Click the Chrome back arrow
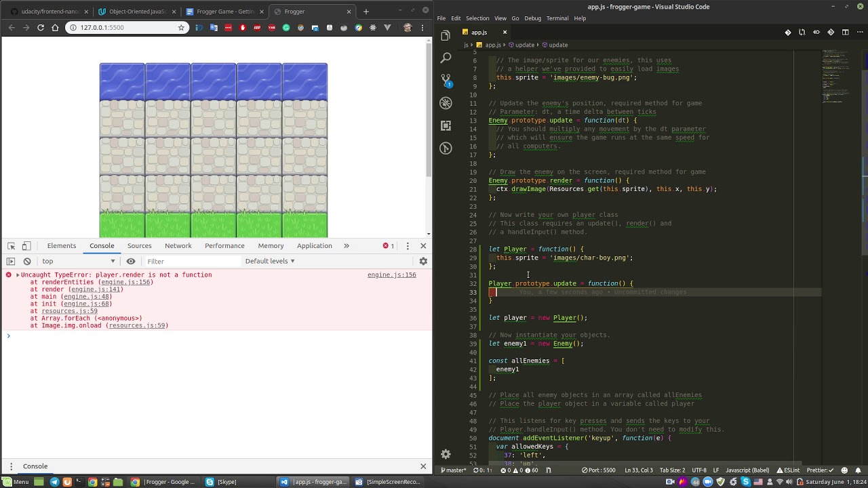The width and height of the screenshot is (868, 488). [12, 27]
